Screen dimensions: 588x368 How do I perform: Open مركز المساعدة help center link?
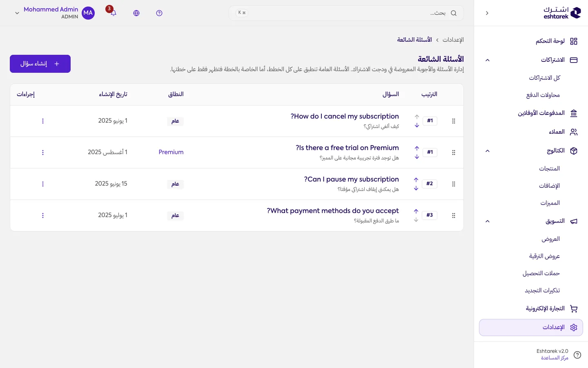(x=555, y=358)
